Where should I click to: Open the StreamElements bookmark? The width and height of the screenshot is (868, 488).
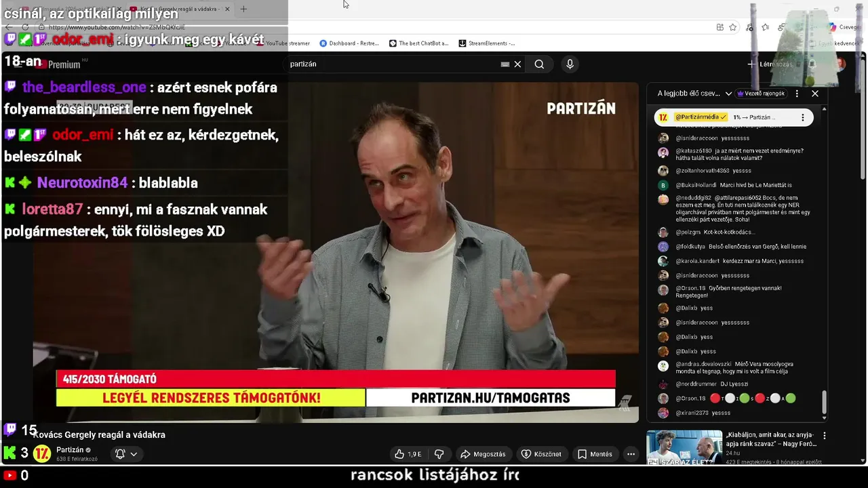[x=486, y=43]
